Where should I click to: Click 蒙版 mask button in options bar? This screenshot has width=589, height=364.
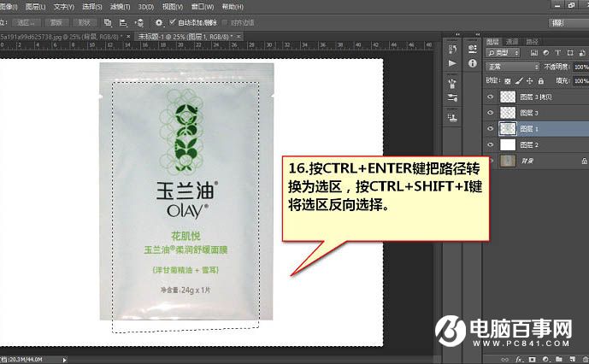[x=56, y=22]
